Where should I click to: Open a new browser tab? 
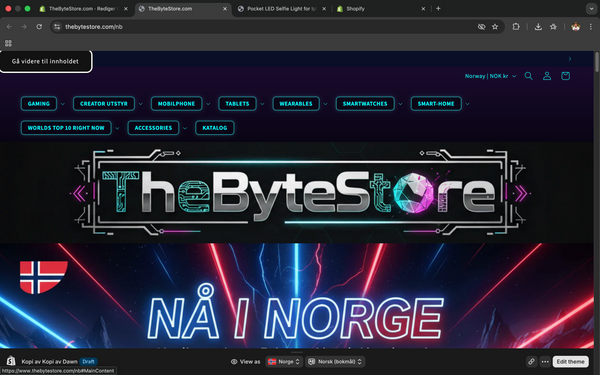[x=438, y=8]
